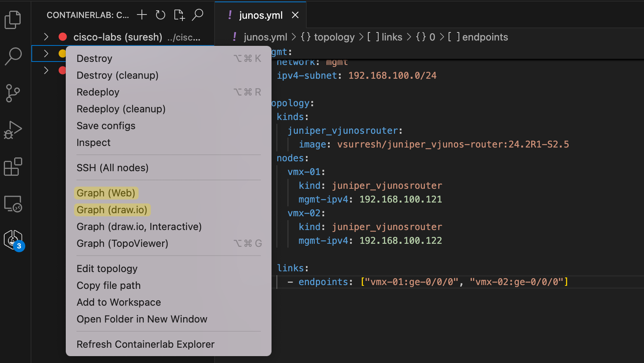Screen dimensions: 644x363
Task: Choose 'Edit topology' in the context menu
Action: pyautogui.click(x=107, y=269)
